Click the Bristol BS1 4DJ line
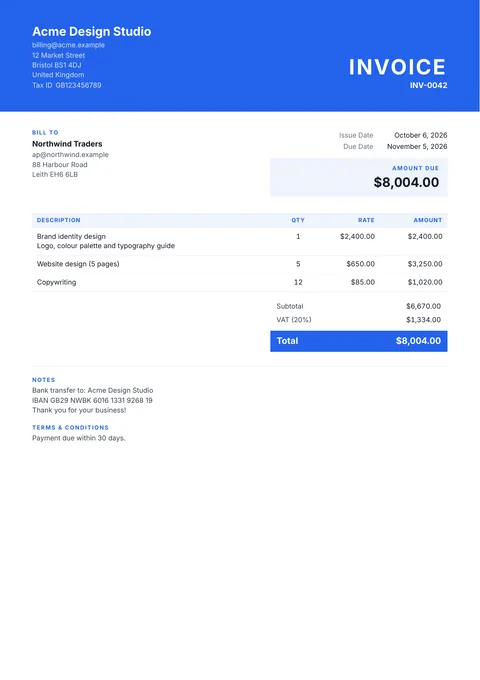The width and height of the screenshot is (480, 680). [x=57, y=65]
